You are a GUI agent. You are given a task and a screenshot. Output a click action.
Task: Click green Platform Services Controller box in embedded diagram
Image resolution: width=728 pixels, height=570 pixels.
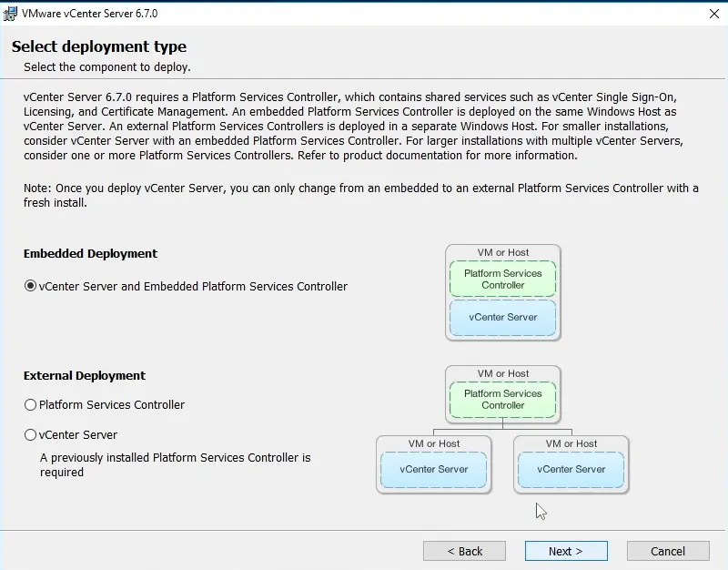(x=502, y=279)
